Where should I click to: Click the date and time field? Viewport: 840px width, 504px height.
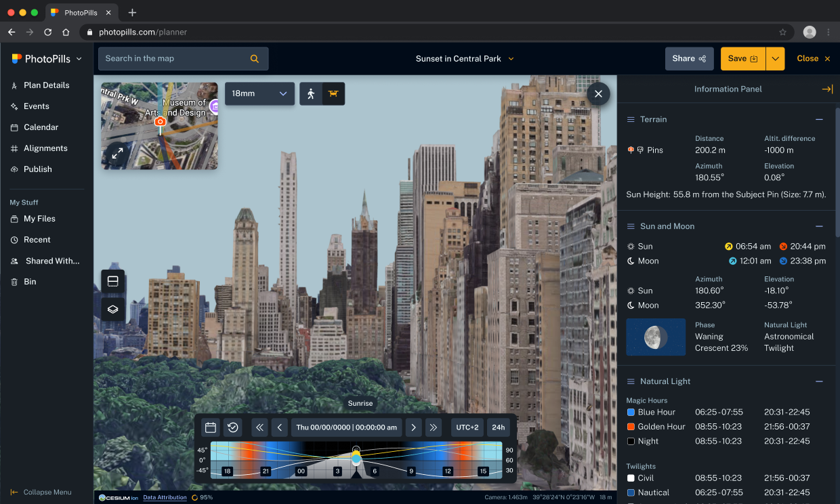[346, 427]
